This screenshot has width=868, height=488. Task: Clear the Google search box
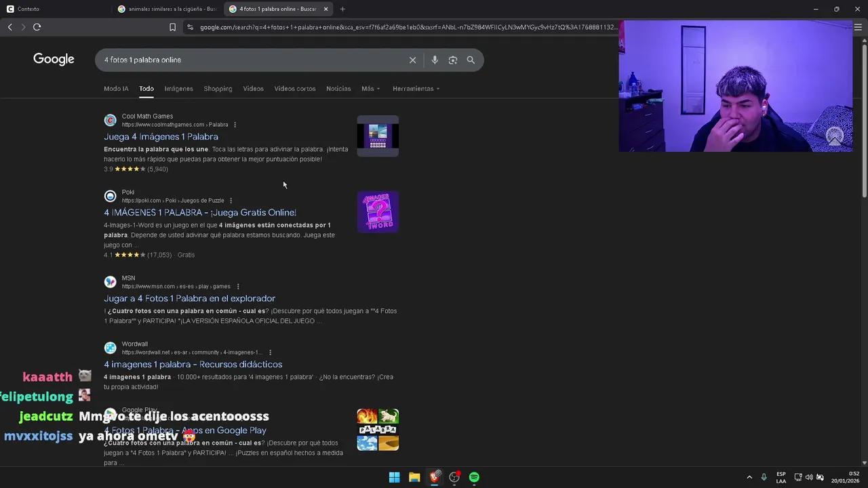(x=412, y=60)
